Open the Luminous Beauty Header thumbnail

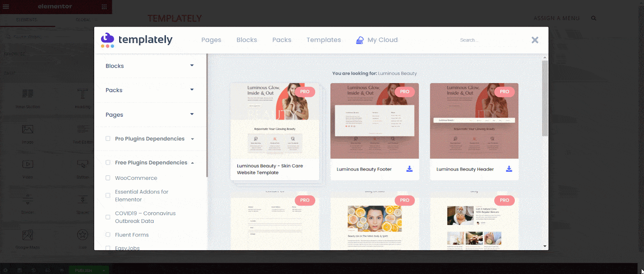click(474, 121)
